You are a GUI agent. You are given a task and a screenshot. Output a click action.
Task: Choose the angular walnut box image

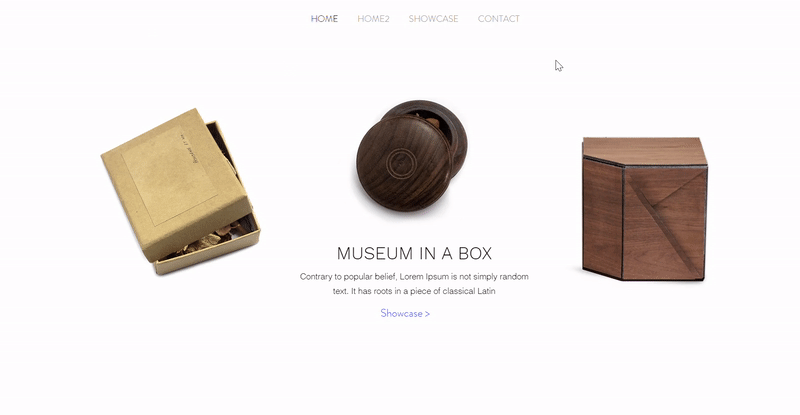[x=645, y=208]
